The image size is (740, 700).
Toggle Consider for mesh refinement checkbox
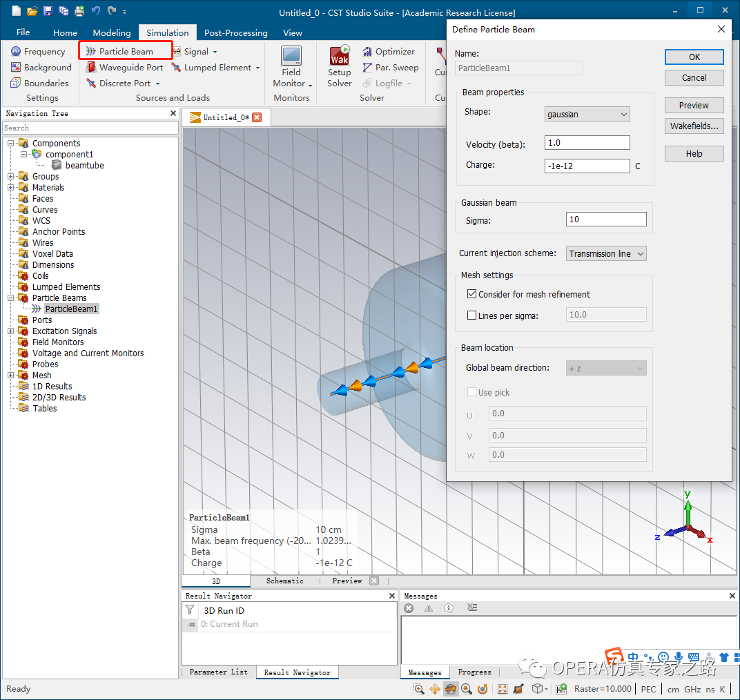471,294
